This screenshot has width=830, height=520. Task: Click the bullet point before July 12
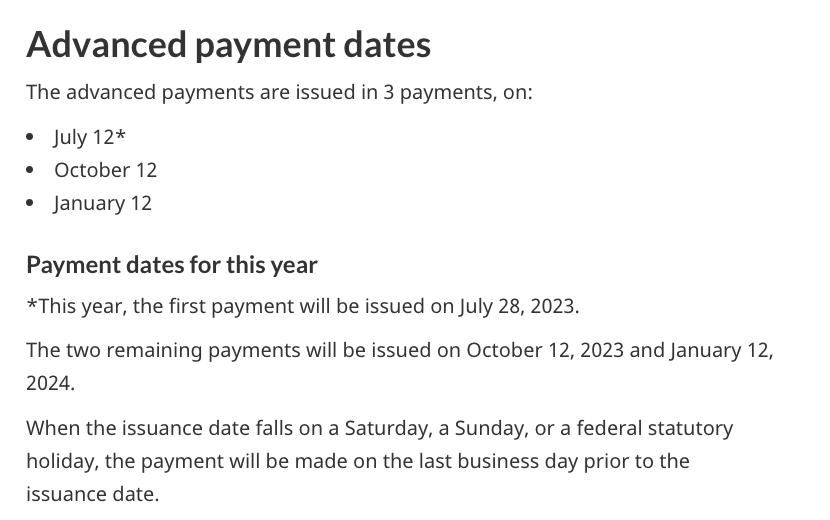pos(30,137)
